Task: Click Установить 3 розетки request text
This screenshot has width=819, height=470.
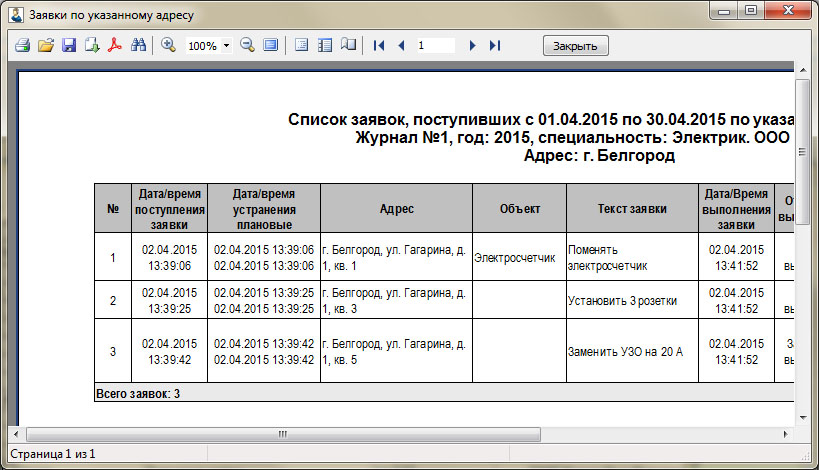Action: (x=622, y=301)
